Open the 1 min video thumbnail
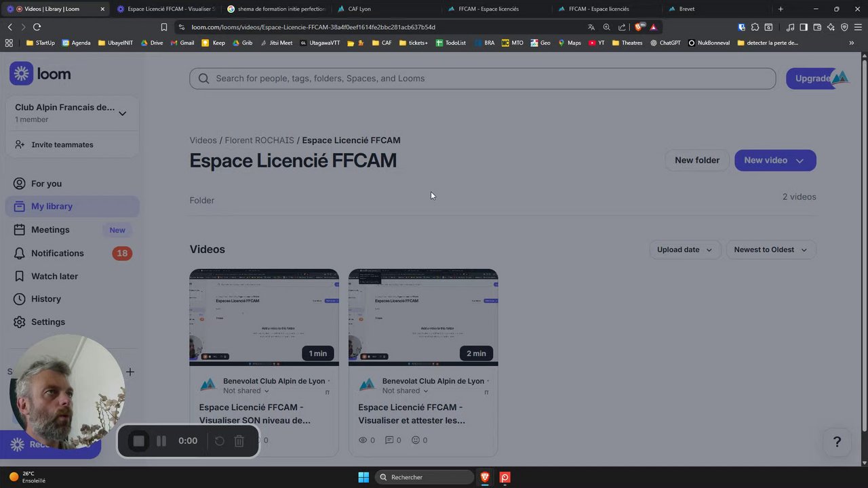868x488 pixels. tap(264, 317)
